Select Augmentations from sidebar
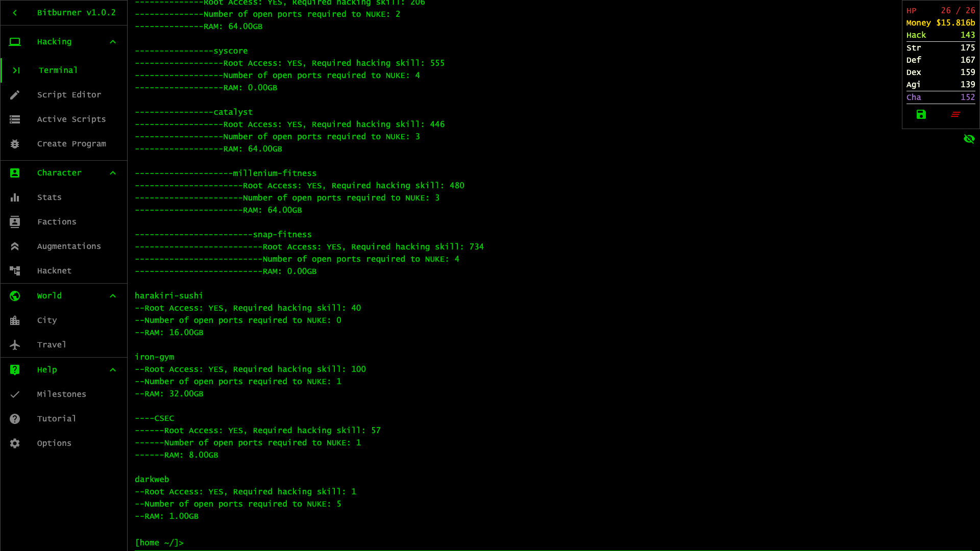 [69, 246]
